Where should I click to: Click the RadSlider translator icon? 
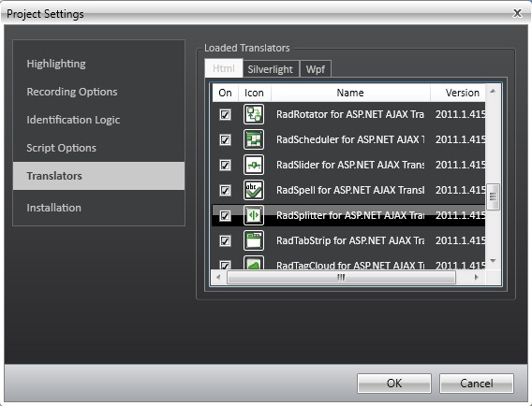[x=254, y=165]
